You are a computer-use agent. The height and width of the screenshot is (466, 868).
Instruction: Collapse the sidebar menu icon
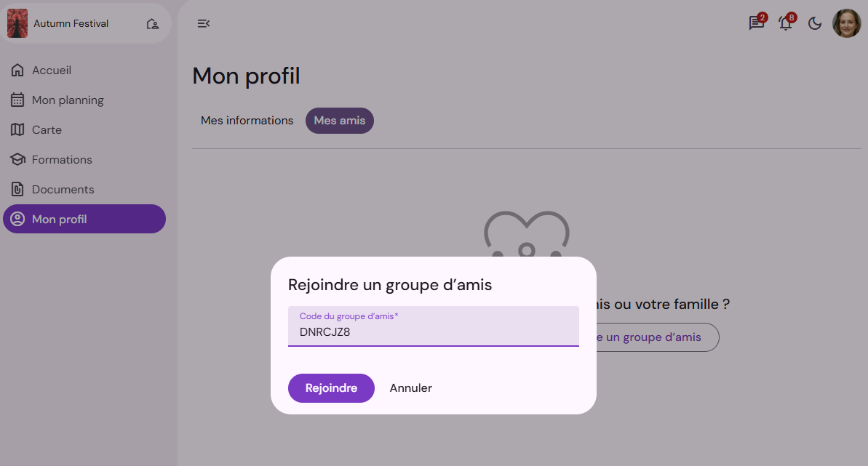(x=204, y=23)
